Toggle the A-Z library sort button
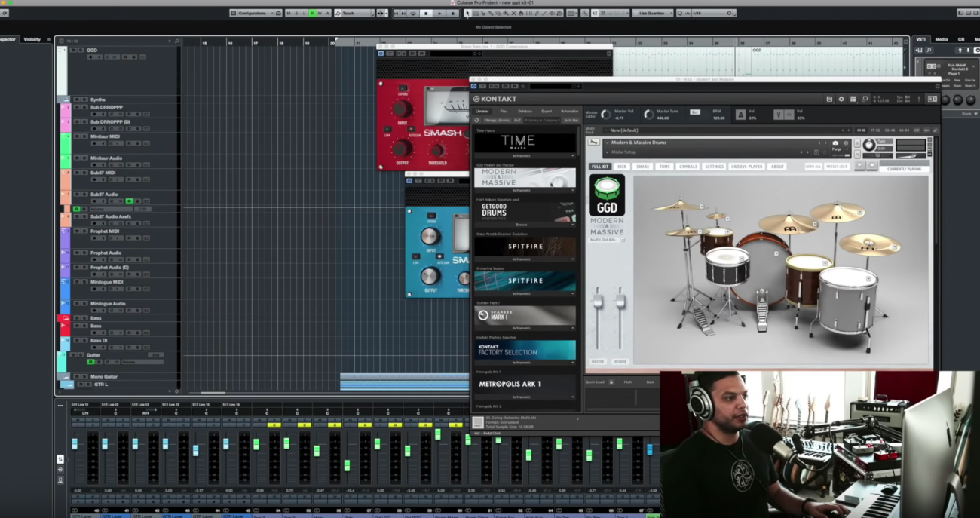Viewport: 980px width, 518px height. pos(517,120)
